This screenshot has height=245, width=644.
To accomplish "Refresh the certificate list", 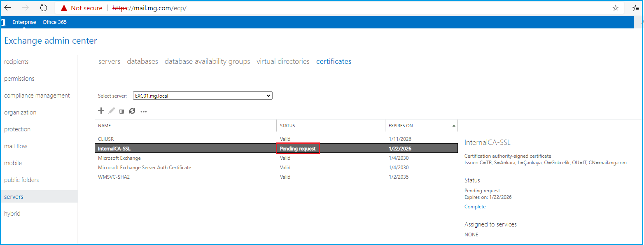I will 132,111.
